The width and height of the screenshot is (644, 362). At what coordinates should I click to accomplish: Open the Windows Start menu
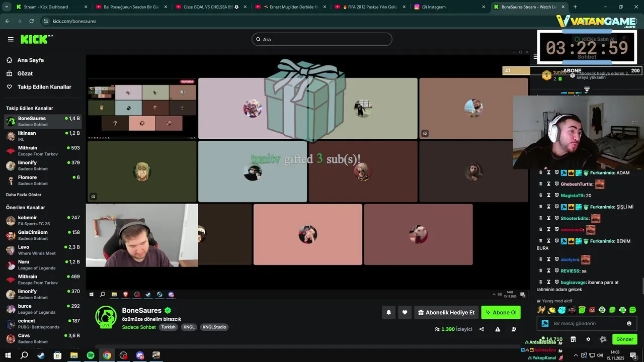(x=8, y=355)
